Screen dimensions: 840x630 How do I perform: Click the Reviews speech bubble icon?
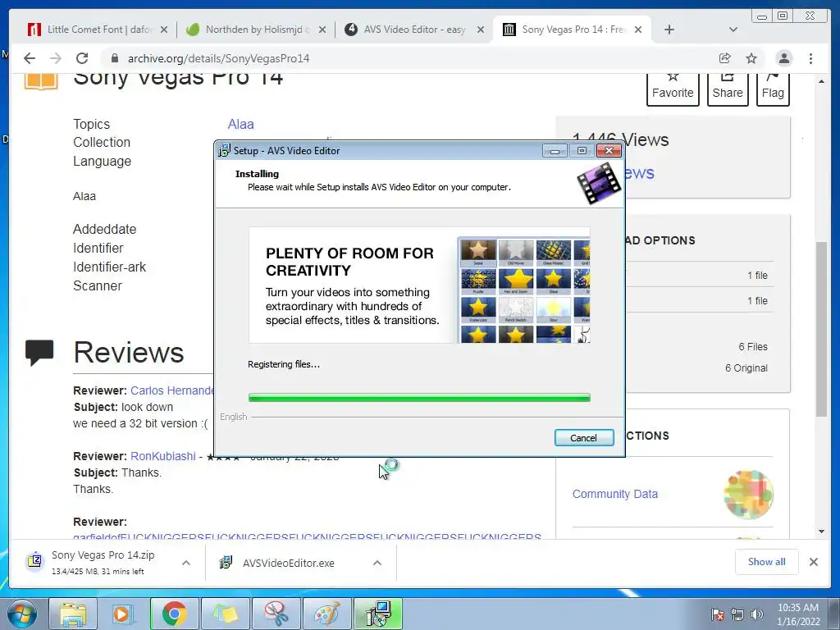[x=39, y=353]
